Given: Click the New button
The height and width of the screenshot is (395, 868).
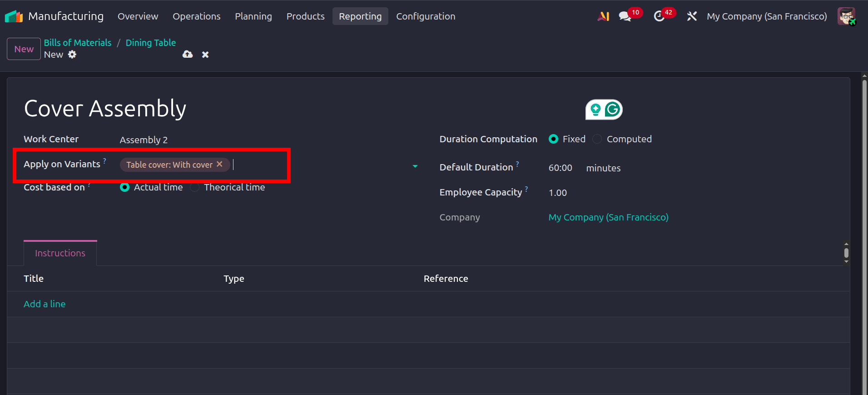Looking at the screenshot, I should click(24, 49).
